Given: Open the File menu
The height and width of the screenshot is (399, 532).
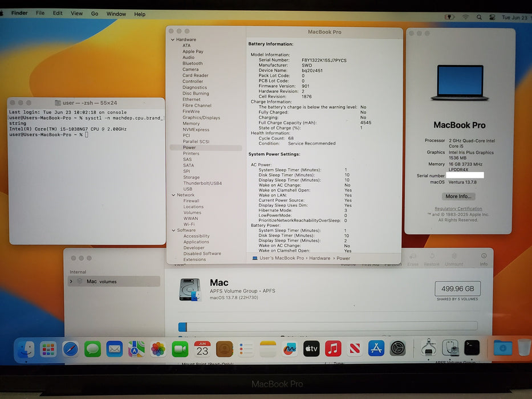Looking at the screenshot, I should pos(40,13).
